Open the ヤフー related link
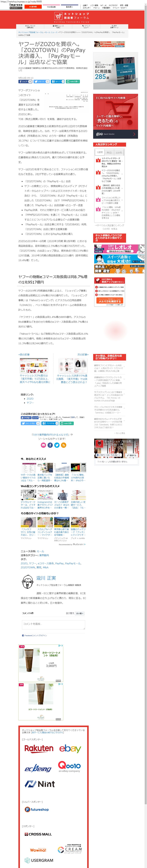 point(30,403)
